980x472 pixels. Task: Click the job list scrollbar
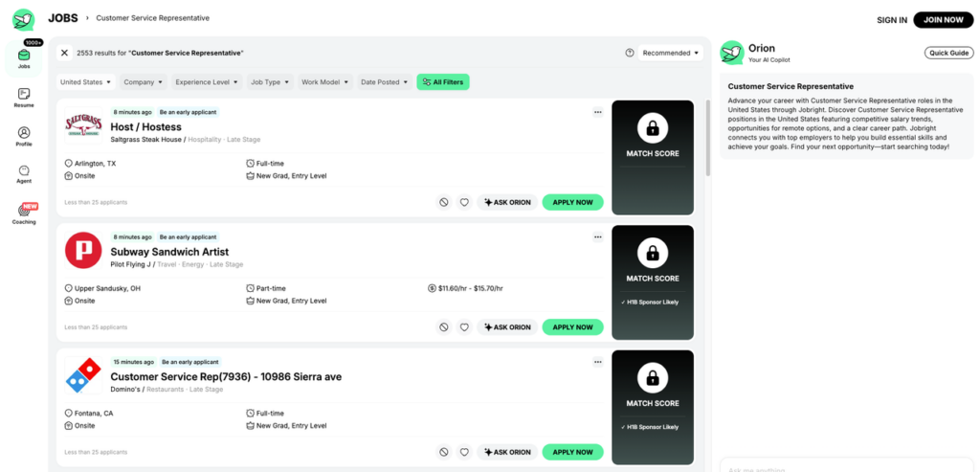point(708,138)
